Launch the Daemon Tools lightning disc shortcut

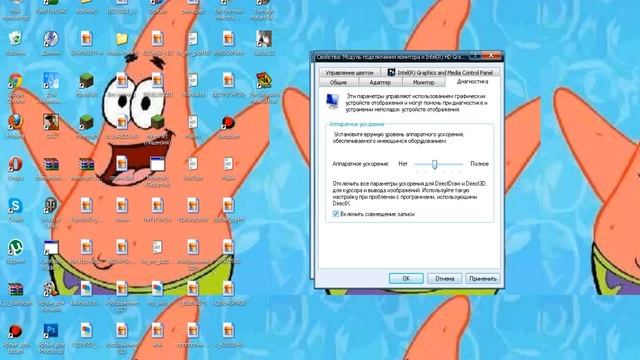click(x=51, y=39)
